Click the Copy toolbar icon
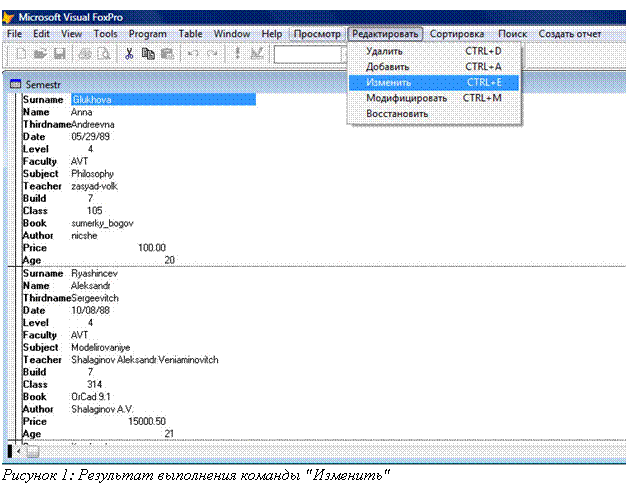 [x=148, y=53]
